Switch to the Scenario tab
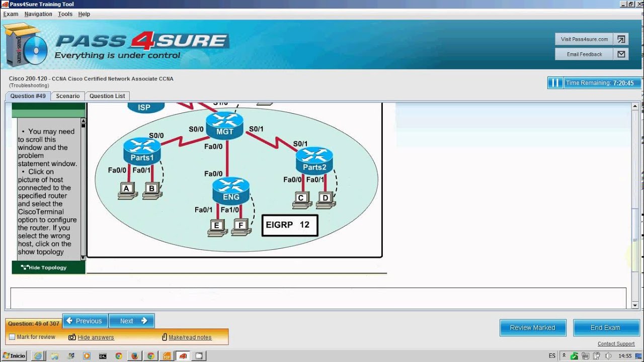 [x=68, y=96]
